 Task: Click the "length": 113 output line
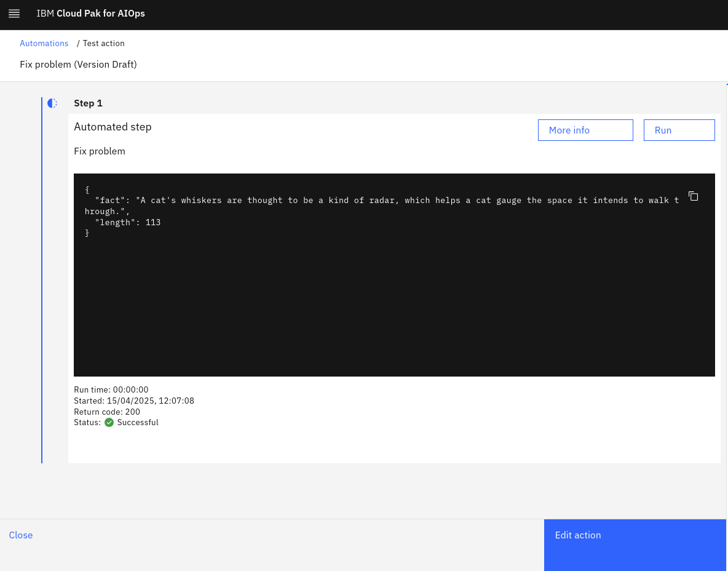pos(128,222)
